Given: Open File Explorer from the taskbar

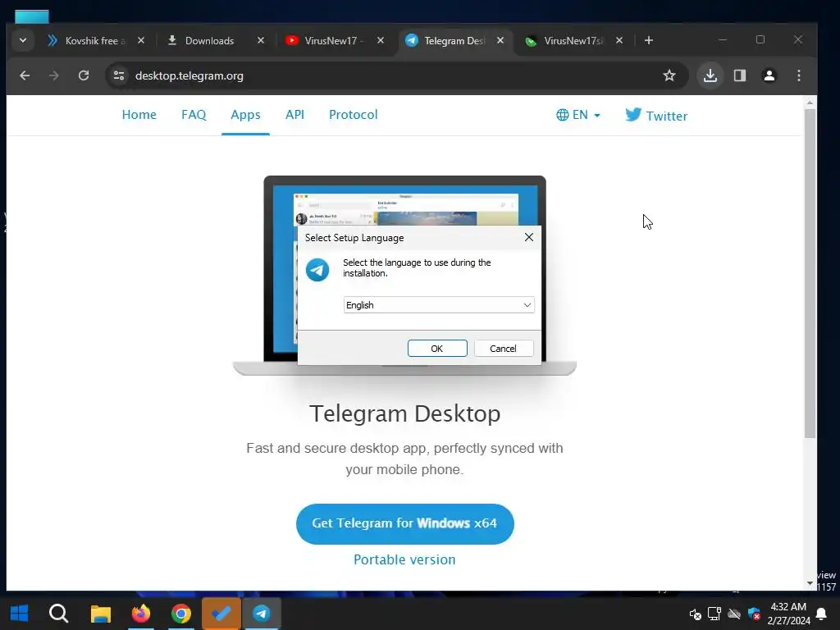Looking at the screenshot, I should [x=100, y=614].
